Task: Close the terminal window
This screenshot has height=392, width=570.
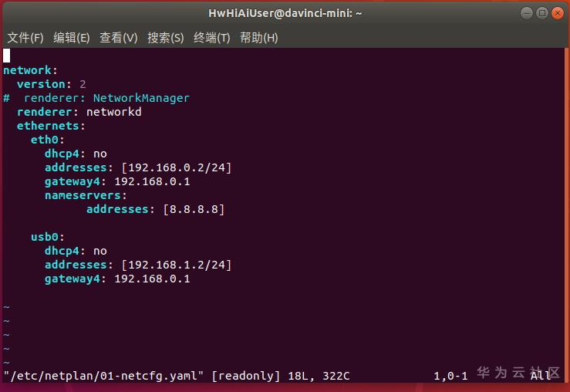Action: pos(557,13)
